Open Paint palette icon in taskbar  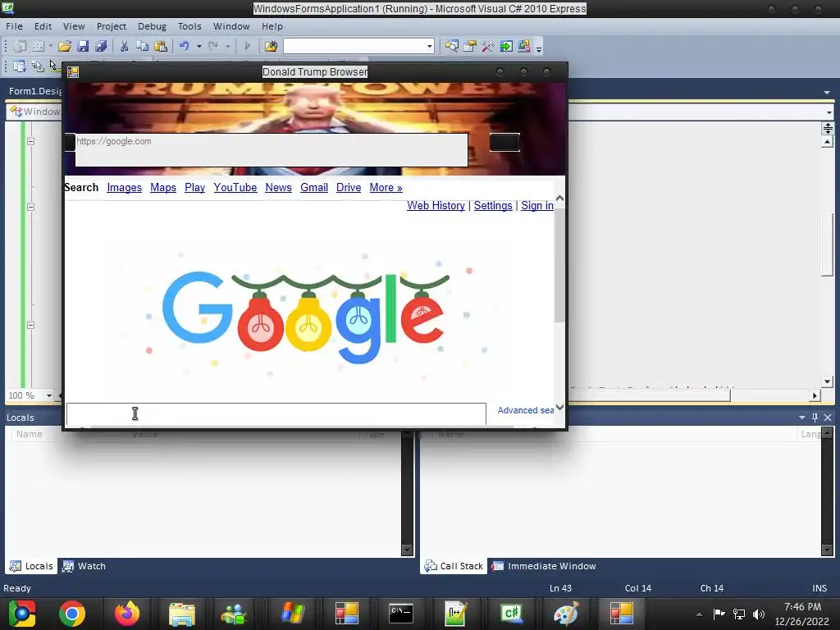[566, 614]
